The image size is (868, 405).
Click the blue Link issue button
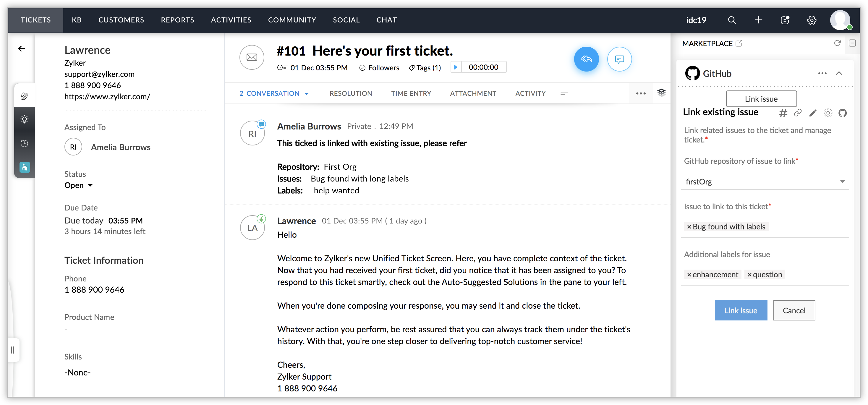(741, 310)
